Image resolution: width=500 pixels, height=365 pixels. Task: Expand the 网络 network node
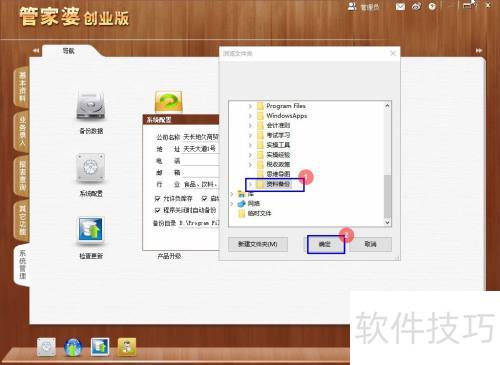232,203
